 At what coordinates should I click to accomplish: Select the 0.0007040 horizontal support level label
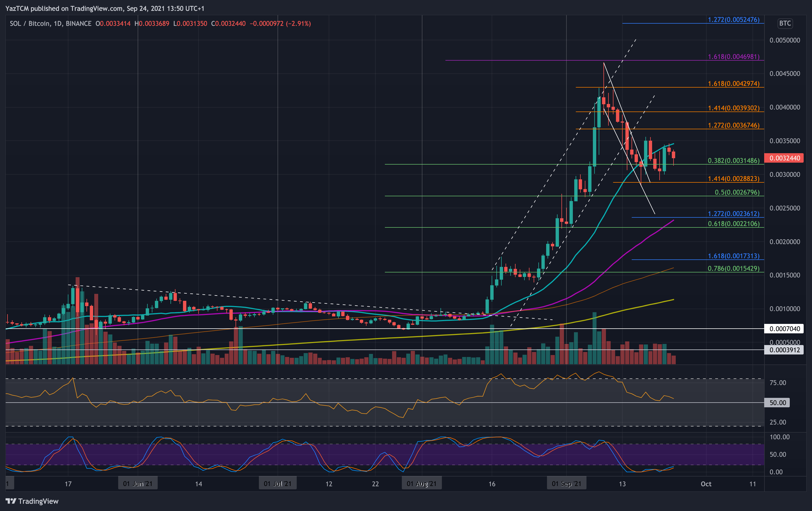[x=784, y=329]
